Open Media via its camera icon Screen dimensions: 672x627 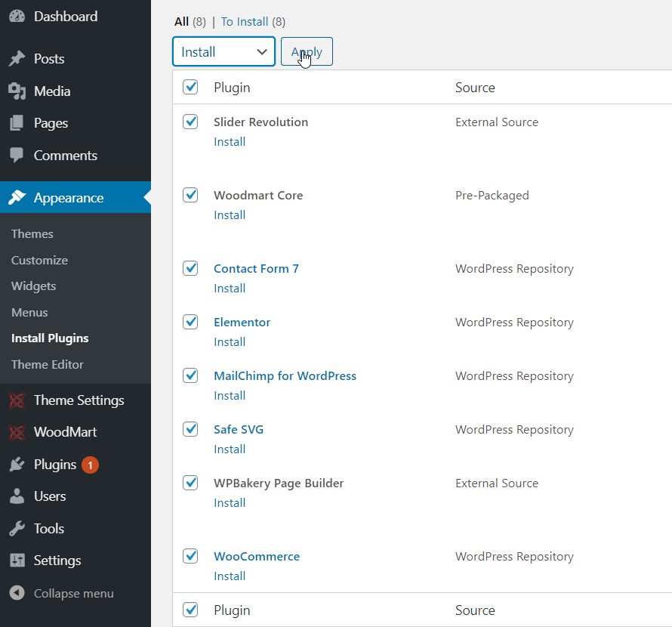click(x=17, y=91)
